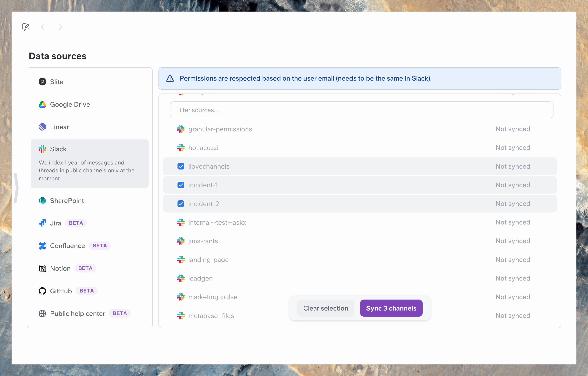Click the forward navigation arrow
Image resolution: width=588 pixels, height=376 pixels.
[60, 27]
